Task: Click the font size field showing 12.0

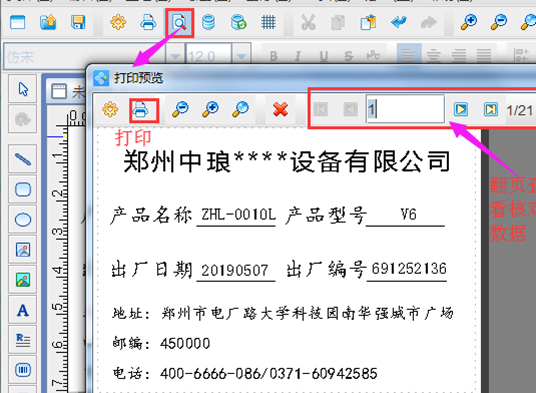Action: point(208,56)
